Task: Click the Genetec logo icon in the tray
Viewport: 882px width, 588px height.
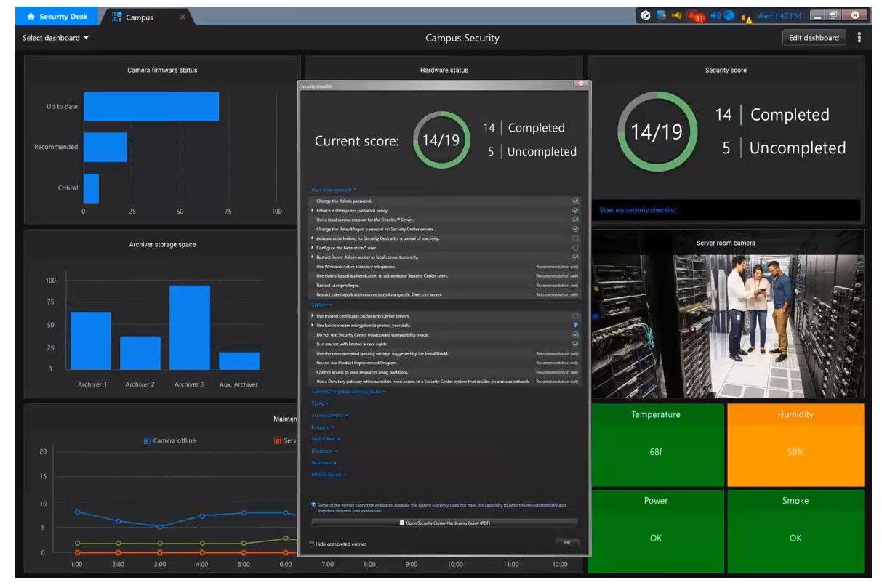Action: [646, 15]
